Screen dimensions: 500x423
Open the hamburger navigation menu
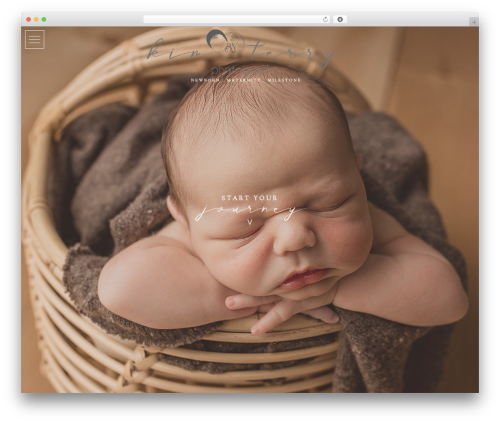point(35,39)
